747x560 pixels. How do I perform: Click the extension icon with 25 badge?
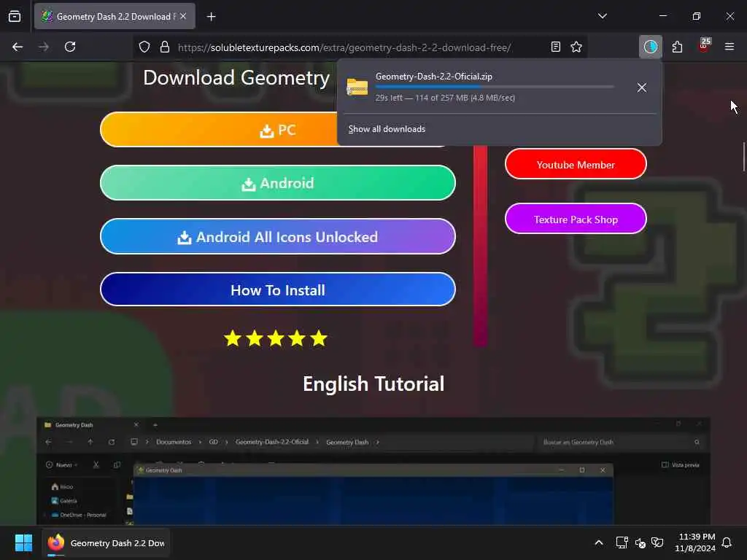[x=704, y=46]
